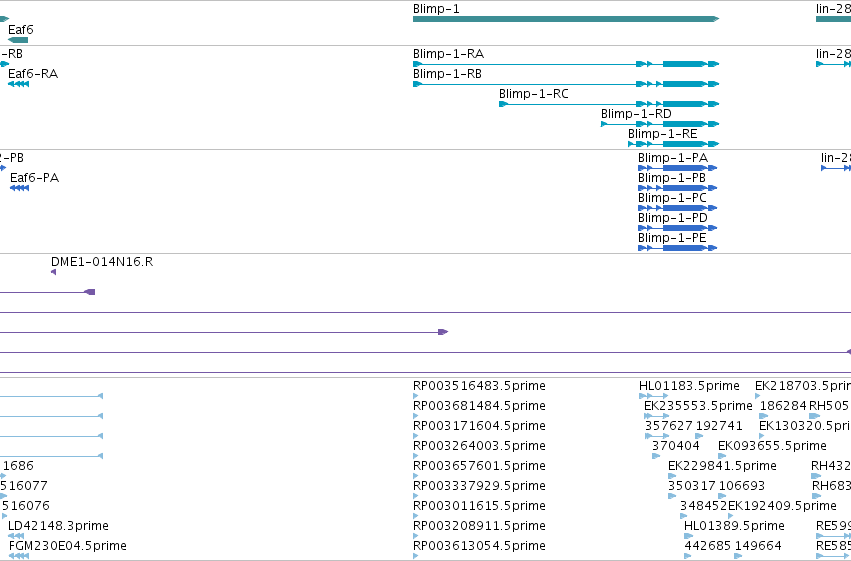This screenshot has width=851, height=561.
Task: Click EST RP003657601.5prime
Action: pyautogui.click(x=479, y=466)
